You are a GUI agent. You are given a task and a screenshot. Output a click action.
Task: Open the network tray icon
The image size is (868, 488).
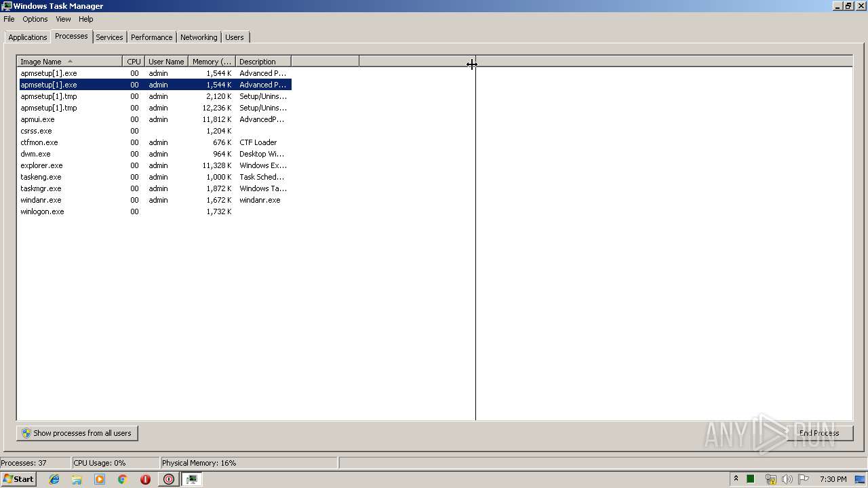pyautogui.click(x=770, y=479)
